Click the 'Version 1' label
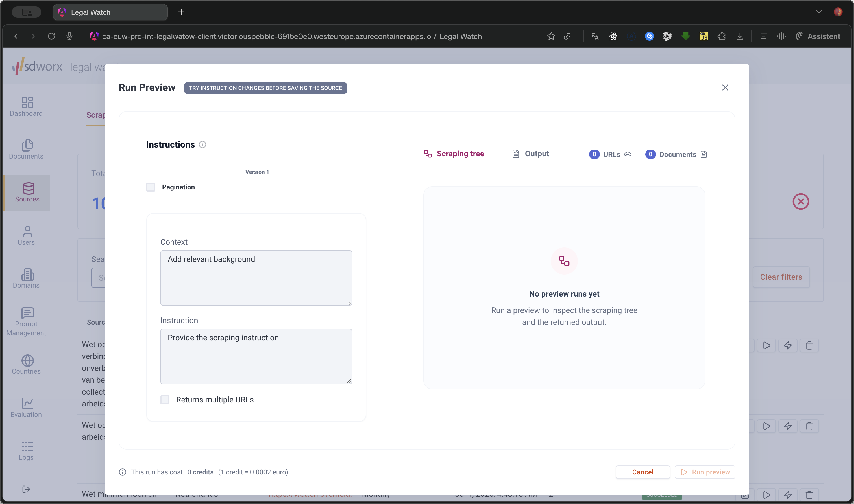The image size is (854, 504). (x=257, y=172)
